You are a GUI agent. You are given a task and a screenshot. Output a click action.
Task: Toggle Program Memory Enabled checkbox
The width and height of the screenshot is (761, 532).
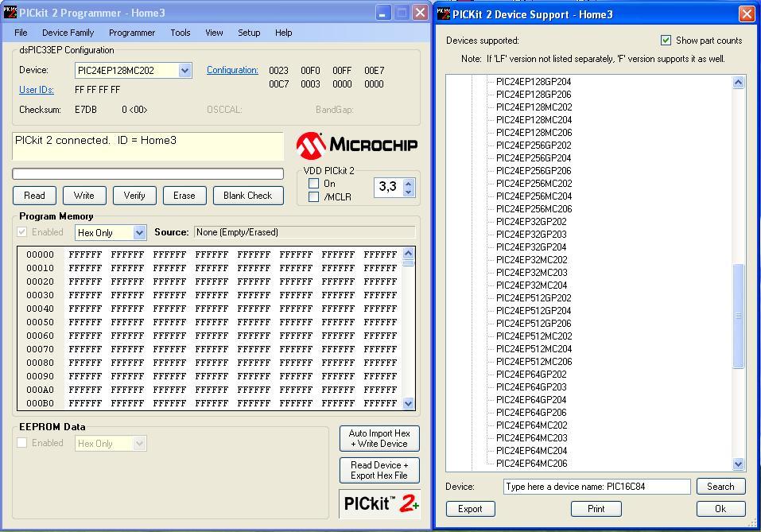pos(21,232)
